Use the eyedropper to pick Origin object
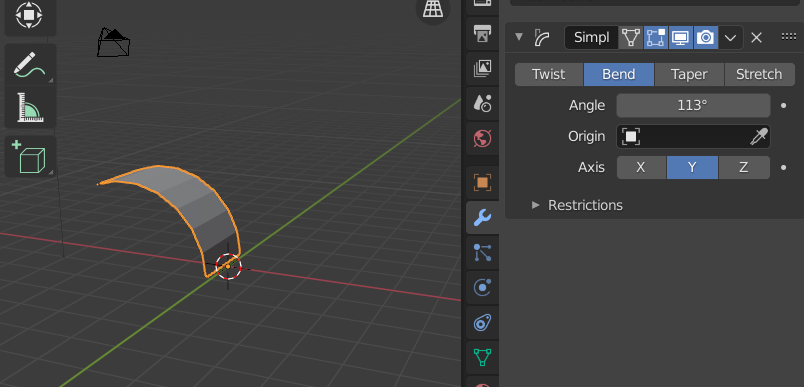804x387 pixels. point(758,136)
